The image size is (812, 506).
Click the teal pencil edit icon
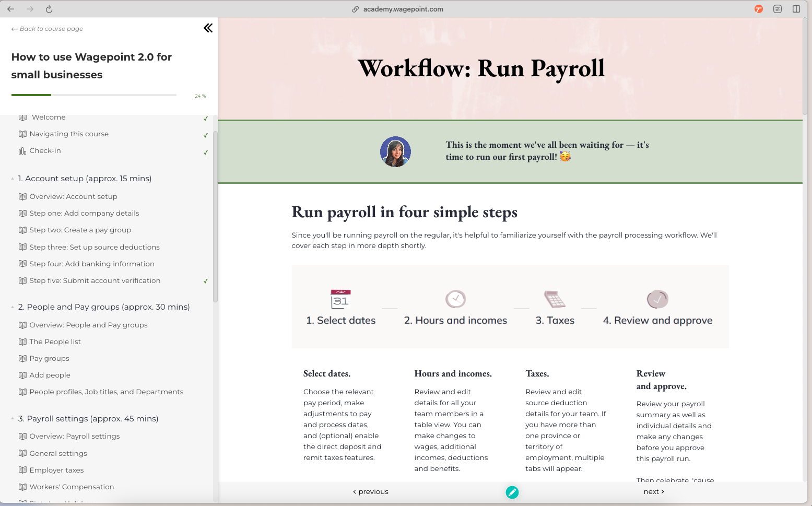click(x=512, y=492)
